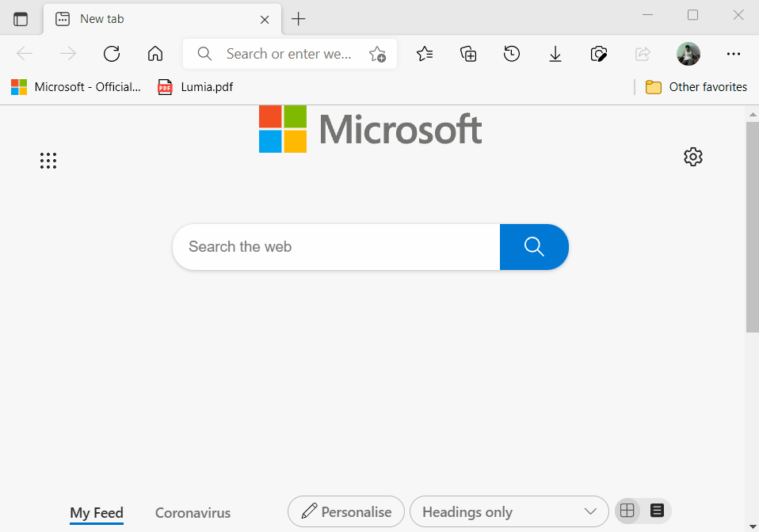Open Edge settings via ellipsis menu

tap(733, 54)
